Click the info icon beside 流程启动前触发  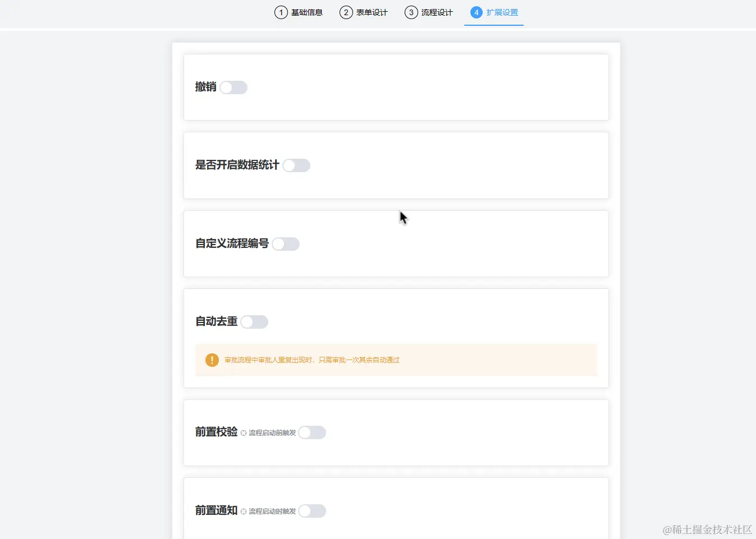coord(244,433)
